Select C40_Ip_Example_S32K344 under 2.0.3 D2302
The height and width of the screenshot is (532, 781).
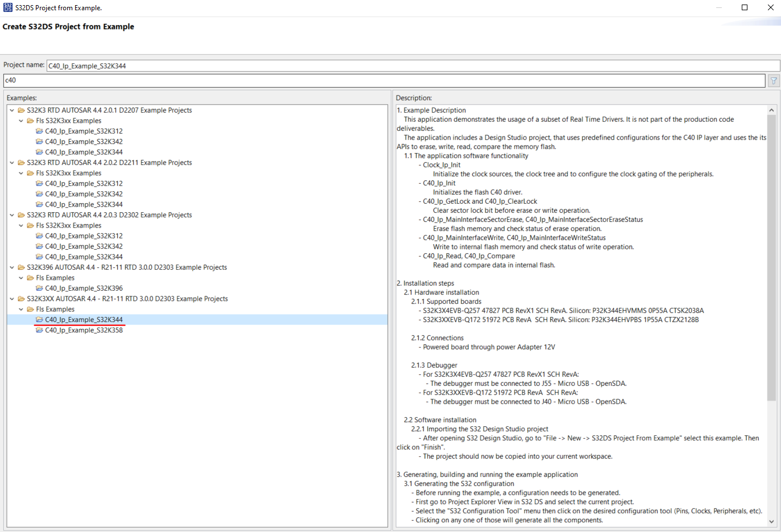tap(84, 257)
